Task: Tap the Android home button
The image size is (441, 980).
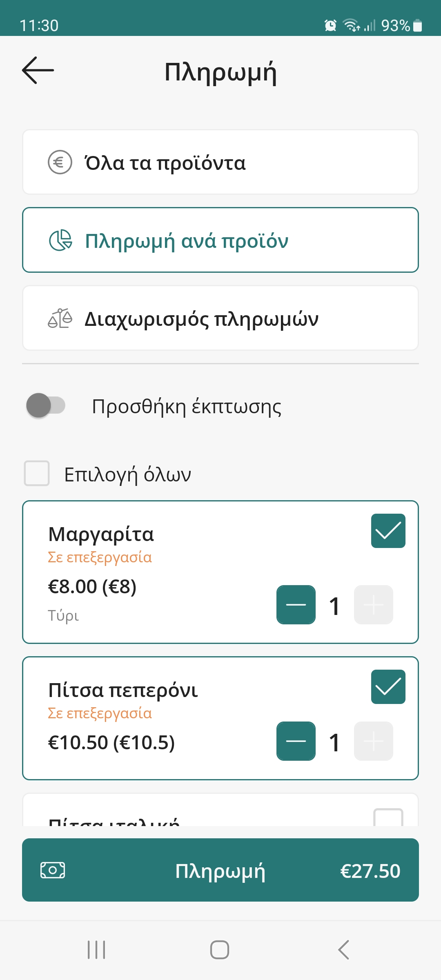Action: (220, 949)
